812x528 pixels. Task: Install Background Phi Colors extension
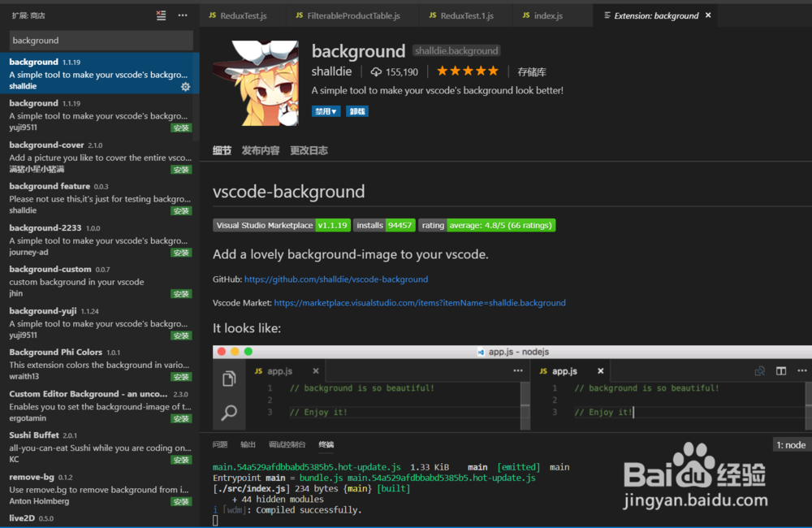[x=181, y=377]
